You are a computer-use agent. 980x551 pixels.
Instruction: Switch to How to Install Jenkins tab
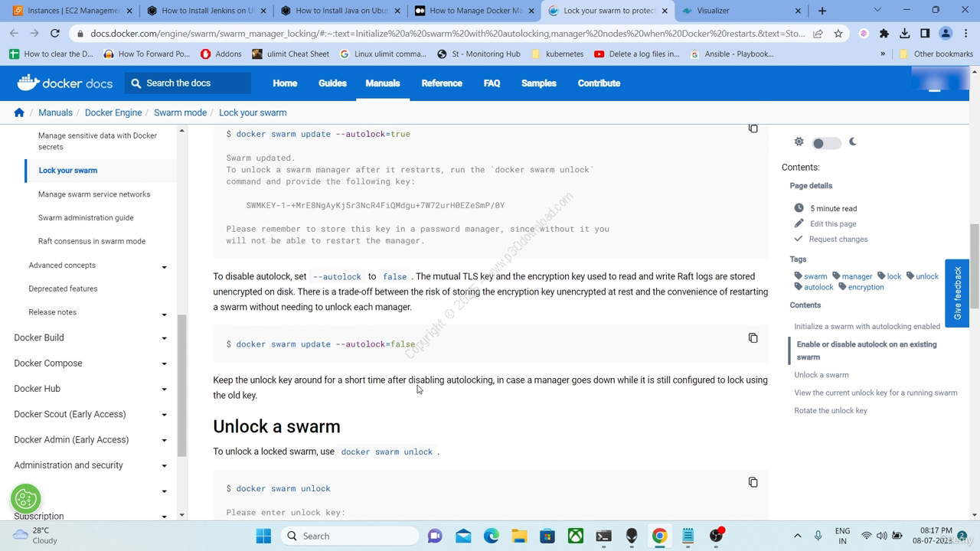[x=204, y=11]
